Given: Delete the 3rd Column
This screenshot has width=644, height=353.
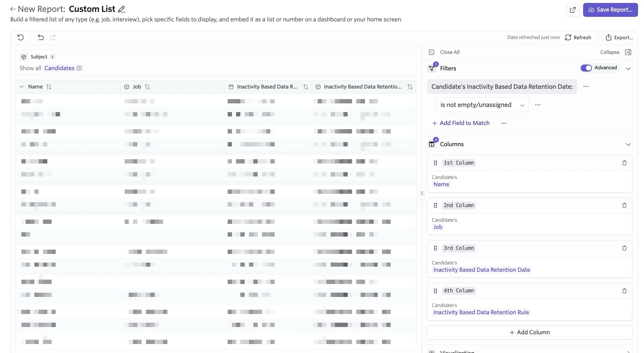Looking at the screenshot, I should (624, 248).
